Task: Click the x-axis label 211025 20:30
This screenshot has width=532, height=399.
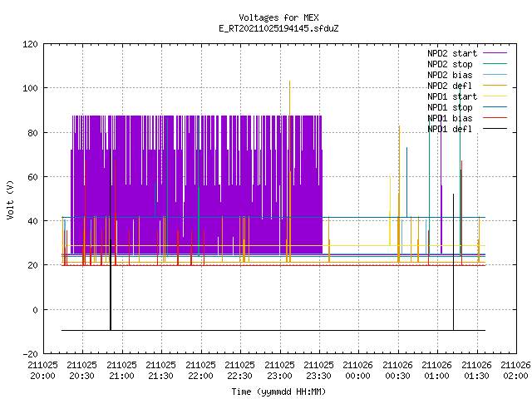Action: pos(81,371)
